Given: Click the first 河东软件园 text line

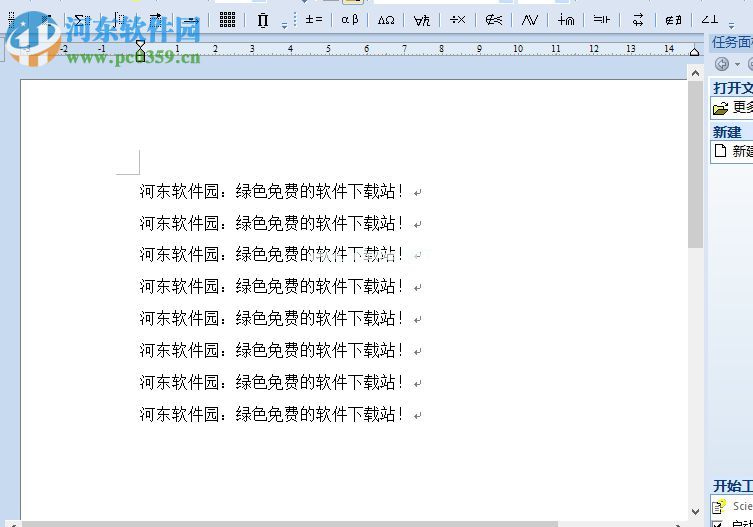Looking at the screenshot, I should (271, 191).
